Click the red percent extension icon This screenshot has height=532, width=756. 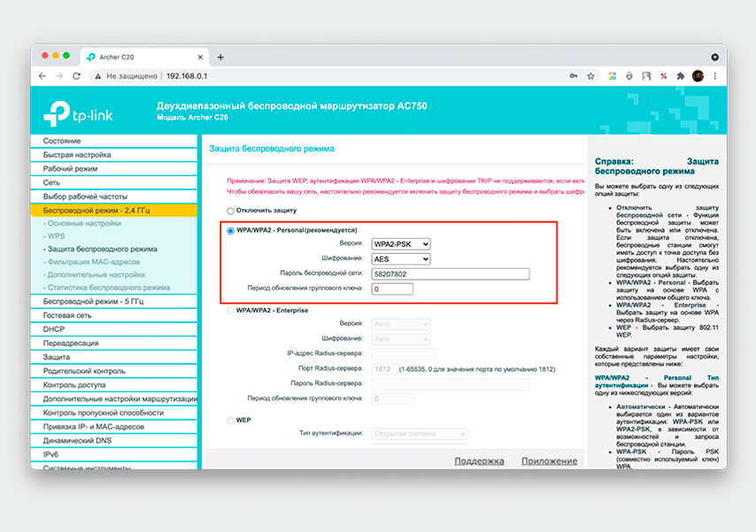pos(663,76)
